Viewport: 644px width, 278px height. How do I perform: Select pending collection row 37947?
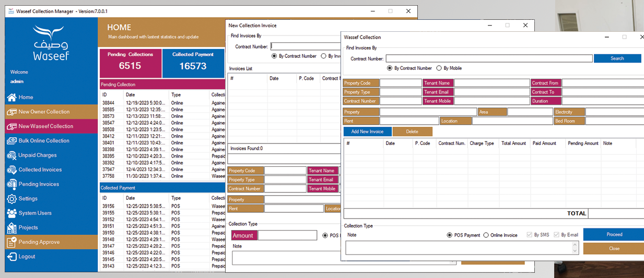click(162, 169)
